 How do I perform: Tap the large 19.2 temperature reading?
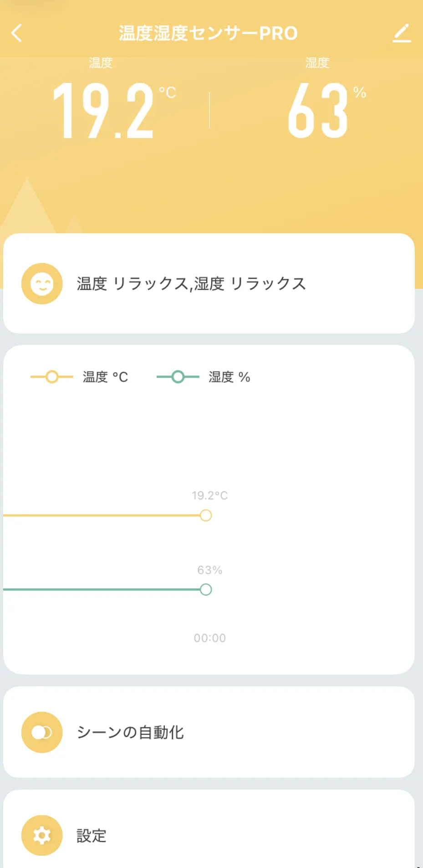point(104,111)
